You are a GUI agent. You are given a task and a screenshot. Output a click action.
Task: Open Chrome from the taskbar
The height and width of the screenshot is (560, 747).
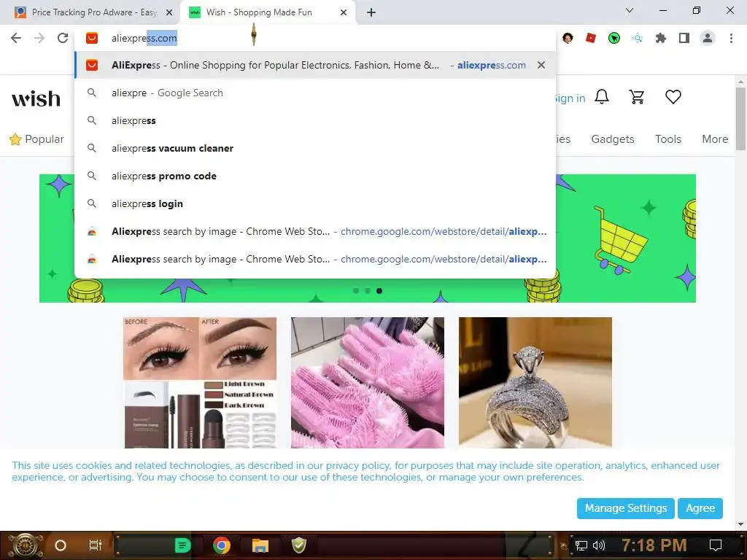(x=222, y=545)
